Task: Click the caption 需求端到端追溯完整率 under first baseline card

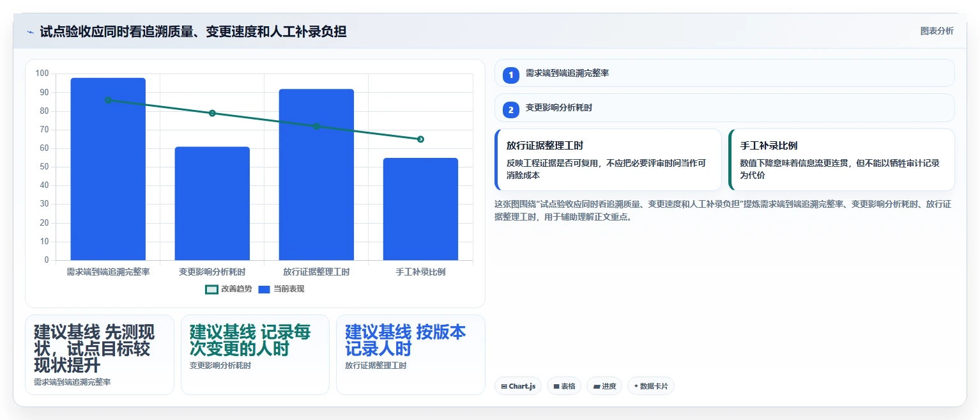Action: (72, 382)
